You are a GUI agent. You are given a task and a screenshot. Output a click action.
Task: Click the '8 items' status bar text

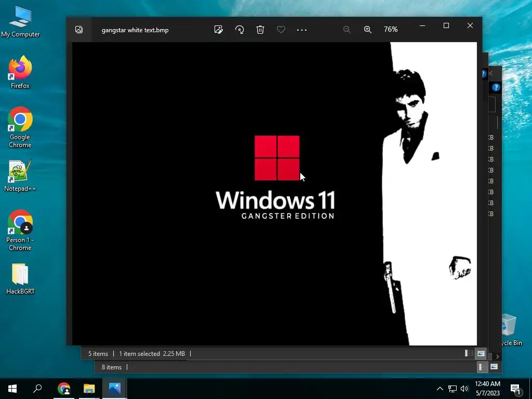point(111,367)
